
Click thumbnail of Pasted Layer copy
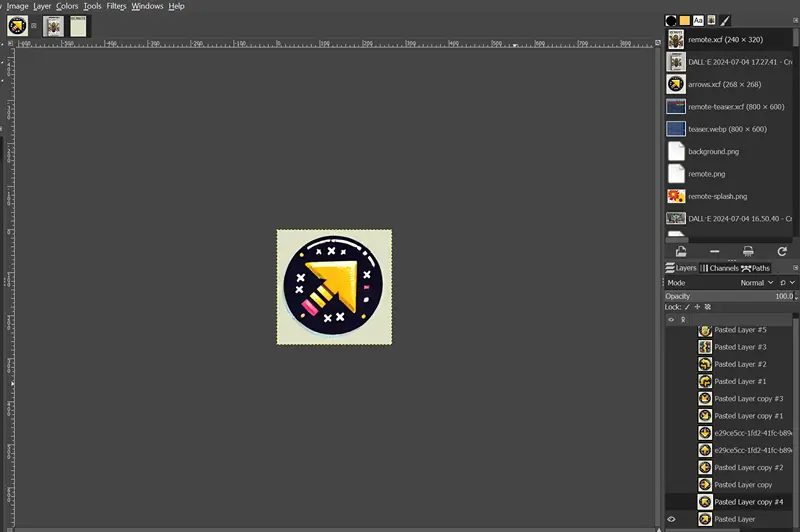tap(705, 485)
